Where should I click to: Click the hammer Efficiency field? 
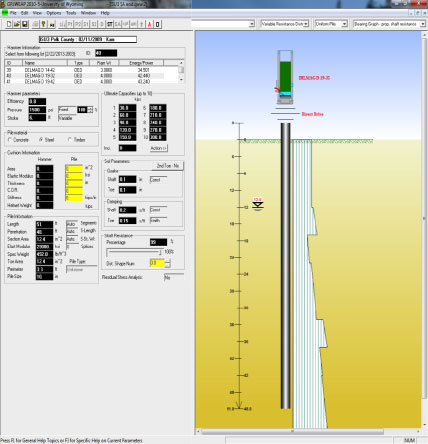point(37,101)
